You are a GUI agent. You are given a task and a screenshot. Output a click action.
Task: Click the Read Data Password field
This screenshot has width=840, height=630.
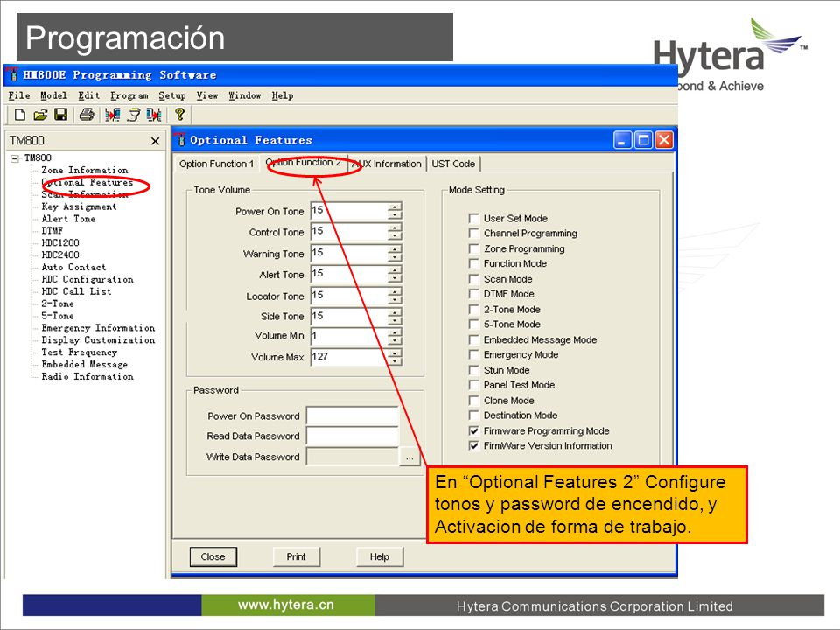352,436
